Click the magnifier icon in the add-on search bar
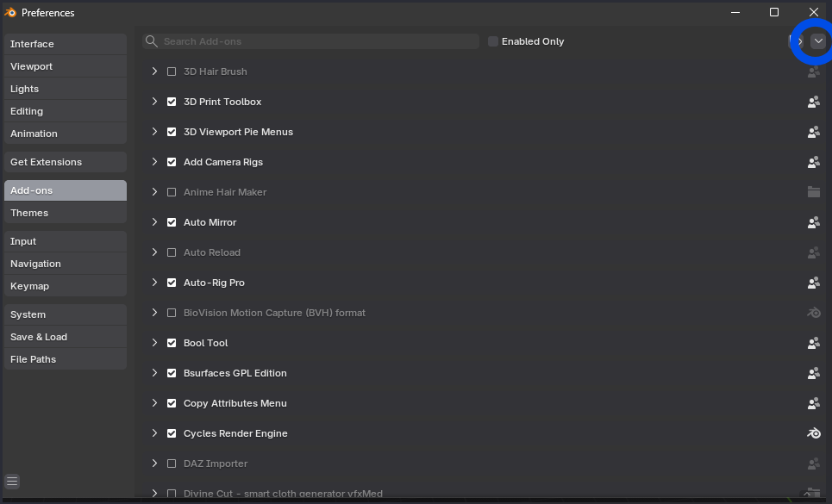 pos(151,41)
